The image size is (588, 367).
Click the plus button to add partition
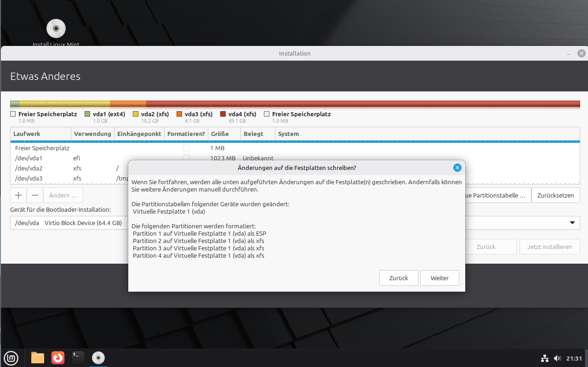(18, 195)
